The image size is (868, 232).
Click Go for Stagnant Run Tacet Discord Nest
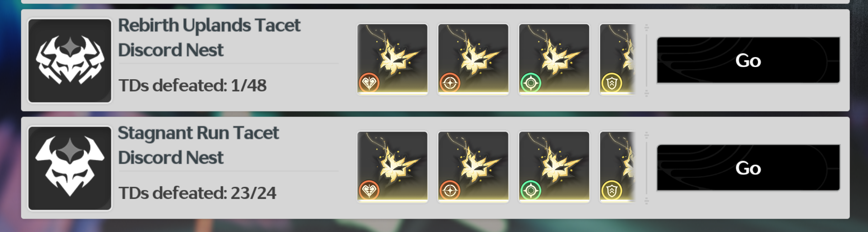(x=748, y=168)
